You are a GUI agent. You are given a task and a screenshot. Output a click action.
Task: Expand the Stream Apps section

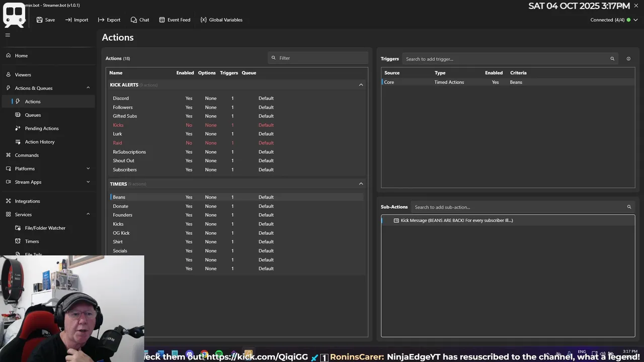tap(47, 182)
